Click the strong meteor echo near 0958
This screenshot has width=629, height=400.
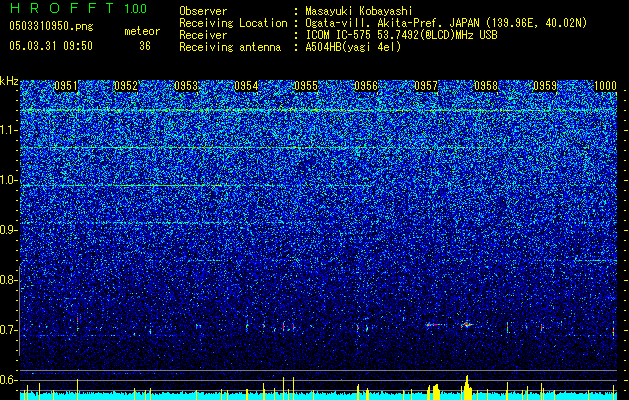tap(467, 325)
